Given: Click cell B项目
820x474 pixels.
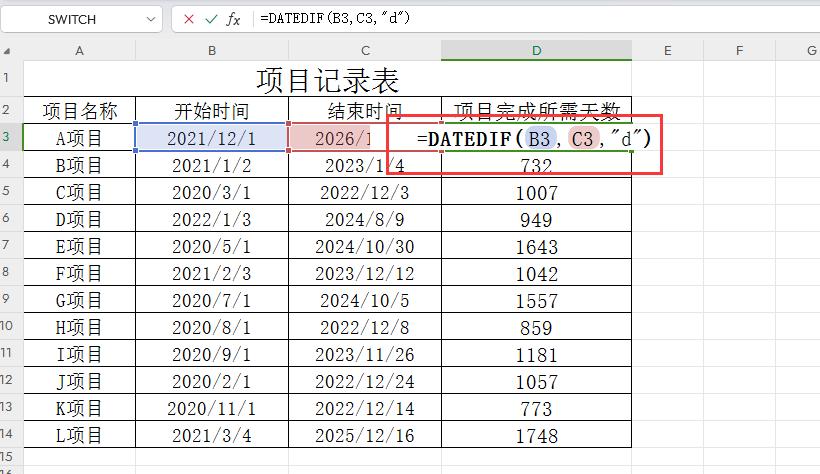Looking at the screenshot, I should (x=79, y=165).
